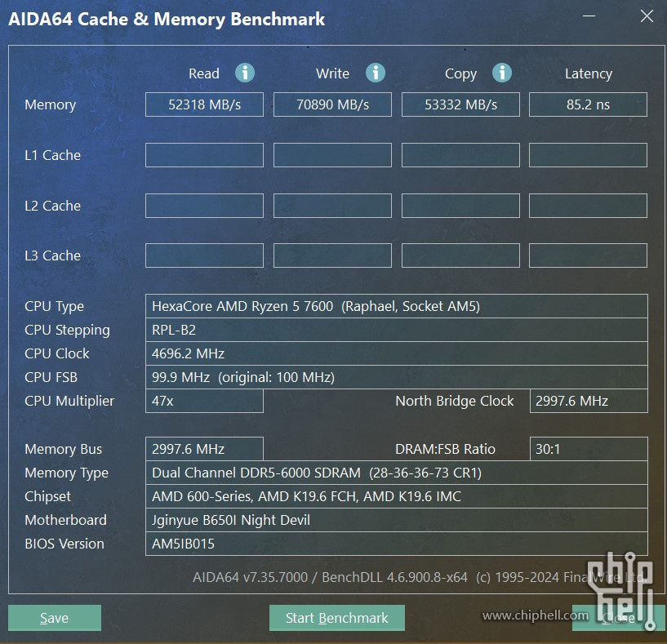Click the Latency column header
Screen dimensions: 667x644
pyautogui.click(x=589, y=74)
